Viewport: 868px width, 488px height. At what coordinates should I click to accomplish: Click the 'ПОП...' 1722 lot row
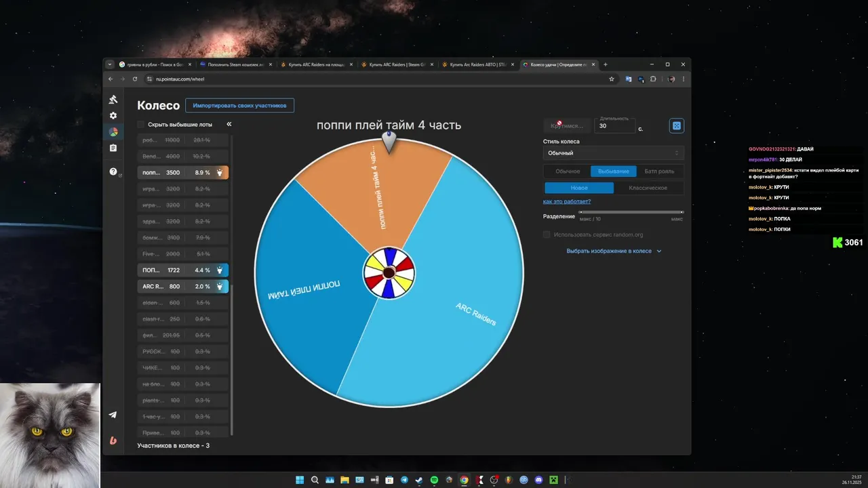pyautogui.click(x=182, y=270)
